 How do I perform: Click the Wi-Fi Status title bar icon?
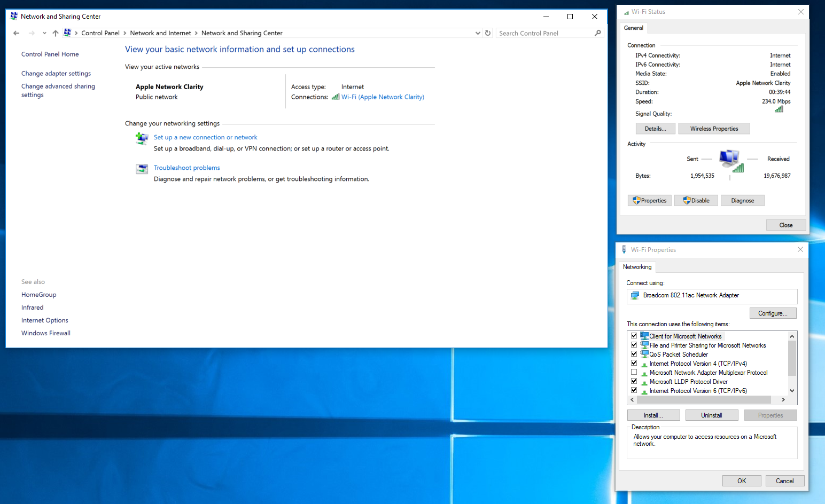[626, 12]
